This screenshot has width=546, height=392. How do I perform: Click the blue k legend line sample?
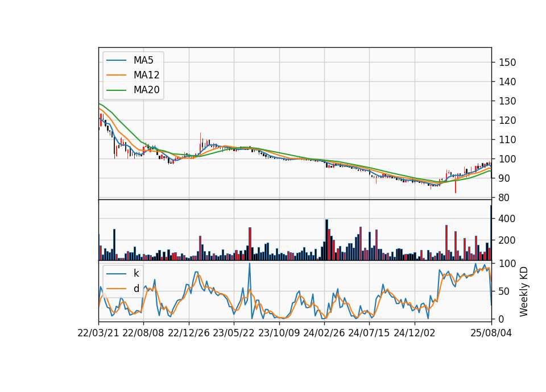116,274
